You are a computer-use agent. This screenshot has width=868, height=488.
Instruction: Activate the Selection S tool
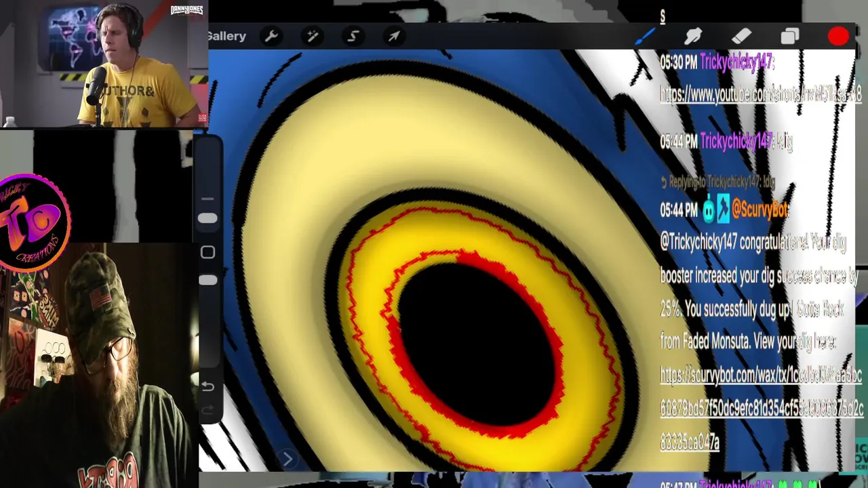pyautogui.click(x=353, y=36)
